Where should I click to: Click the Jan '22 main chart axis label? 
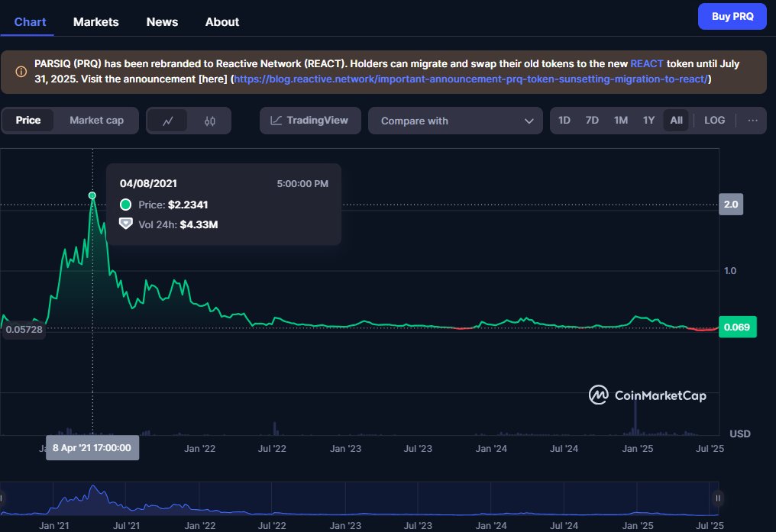(200, 449)
